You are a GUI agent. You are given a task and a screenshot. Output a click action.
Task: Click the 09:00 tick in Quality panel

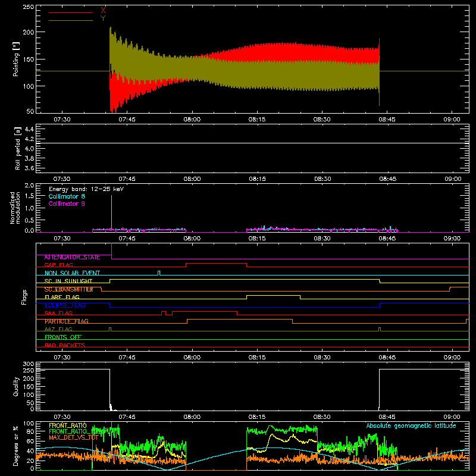(x=452, y=417)
